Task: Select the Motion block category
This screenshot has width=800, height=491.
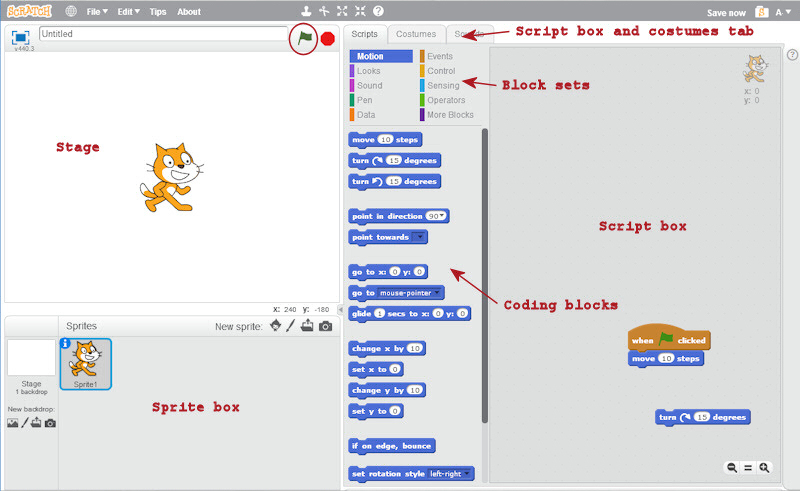Action: [381, 56]
